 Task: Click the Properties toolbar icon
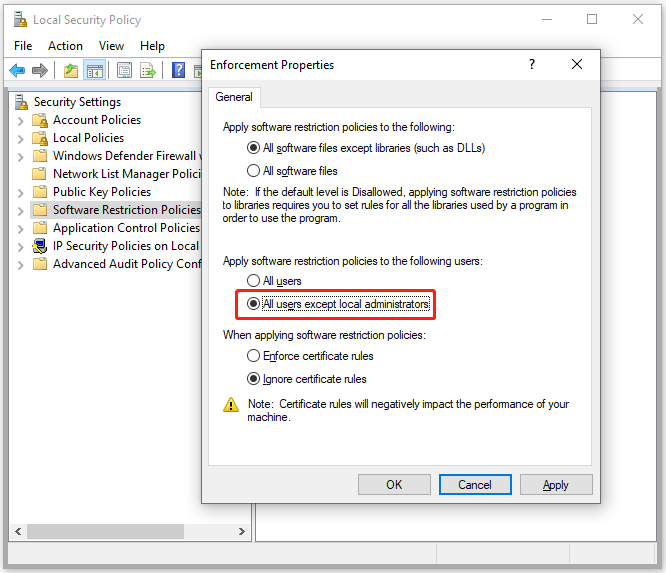(124, 71)
